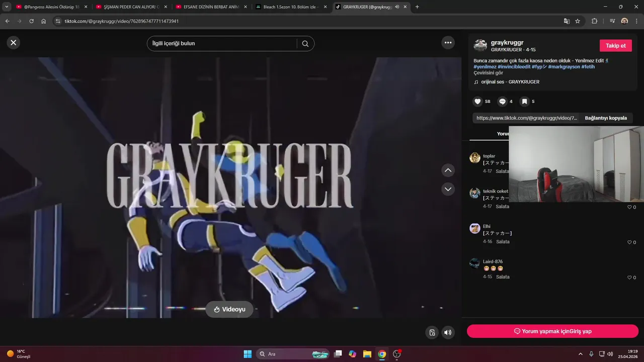Click the #fetih hashtag
The width and height of the screenshot is (644, 362).
[x=588, y=67]
